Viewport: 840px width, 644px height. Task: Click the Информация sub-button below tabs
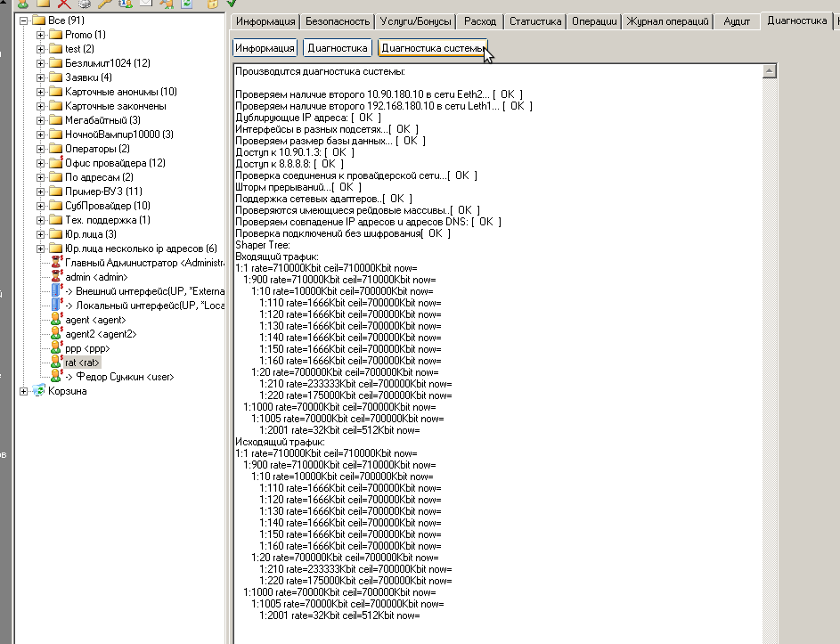click(265, 48)
